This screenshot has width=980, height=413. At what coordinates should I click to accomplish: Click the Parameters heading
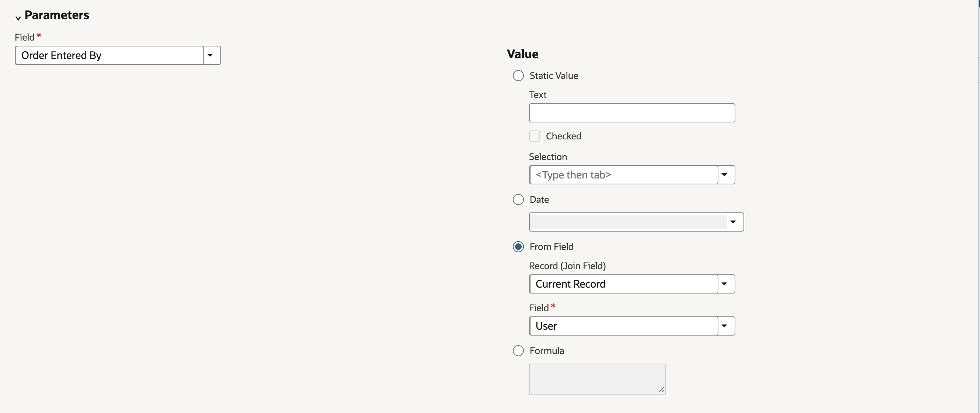point(57,15)
